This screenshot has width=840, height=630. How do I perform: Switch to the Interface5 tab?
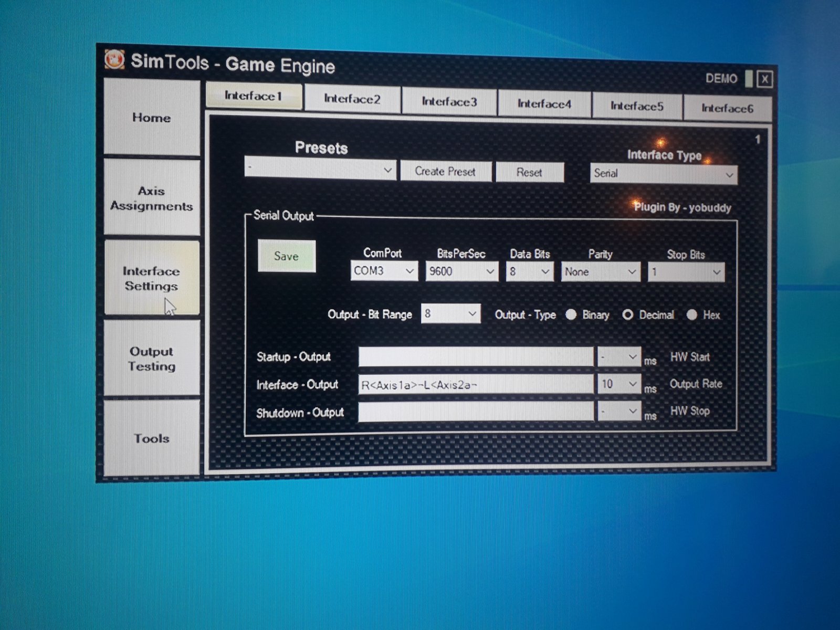tap(637, 106)
